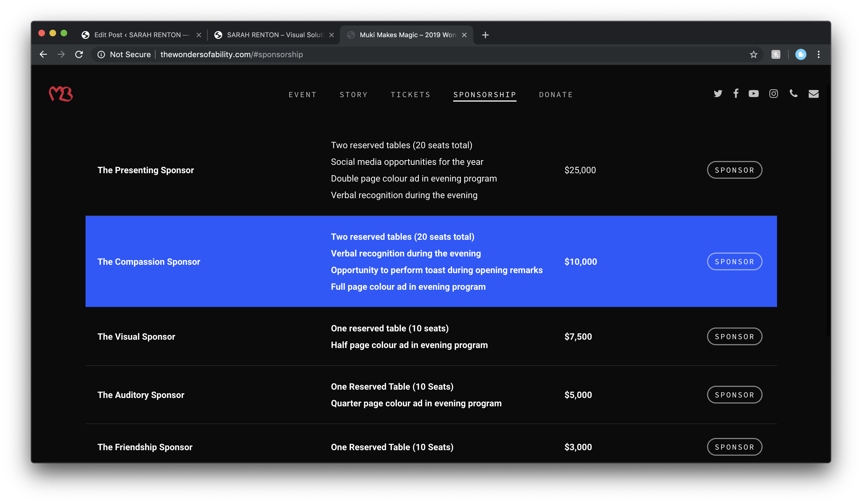
Task: Click 'The Visual Sponsor' title
Action: [136, 336]
